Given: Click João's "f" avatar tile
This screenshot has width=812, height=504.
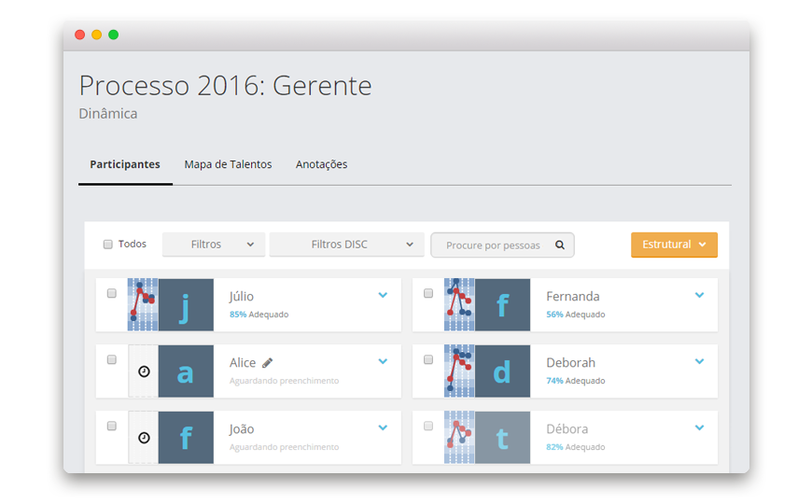Looking at the screenshot, I should (186, 437).
